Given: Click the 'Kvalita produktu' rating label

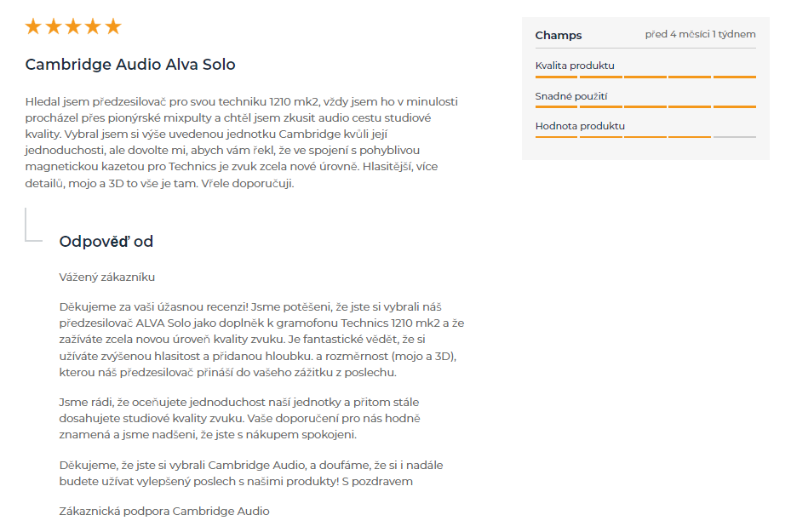Looking at the screenshot, I should pos(575,66).
